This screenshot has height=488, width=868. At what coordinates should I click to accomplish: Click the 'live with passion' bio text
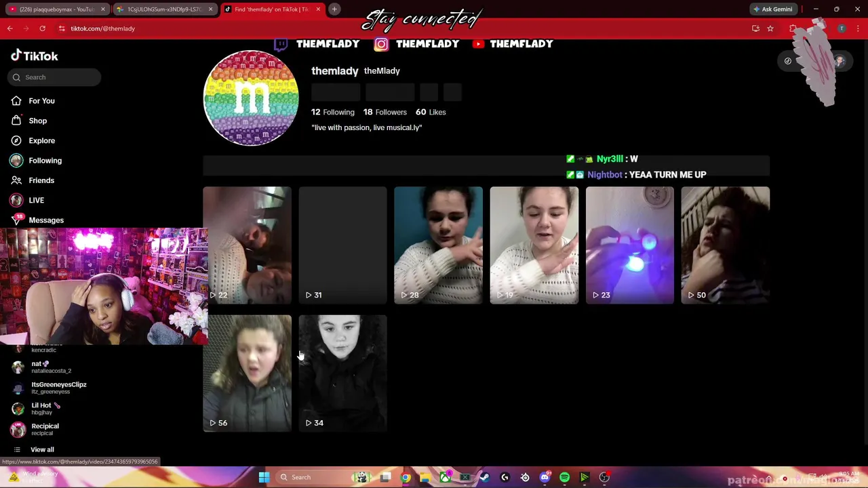tap(367, 127)
